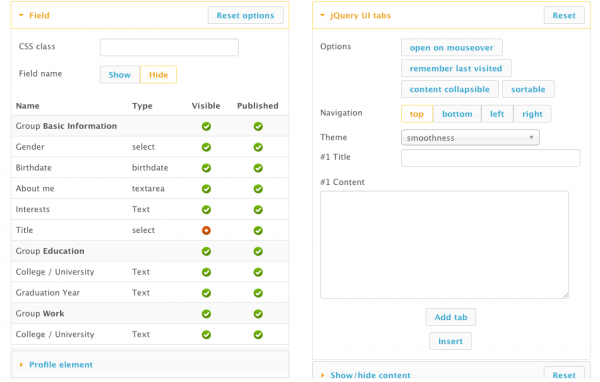Click the Published column header
This screenshot has width=600, height=382.
[258, 106]
